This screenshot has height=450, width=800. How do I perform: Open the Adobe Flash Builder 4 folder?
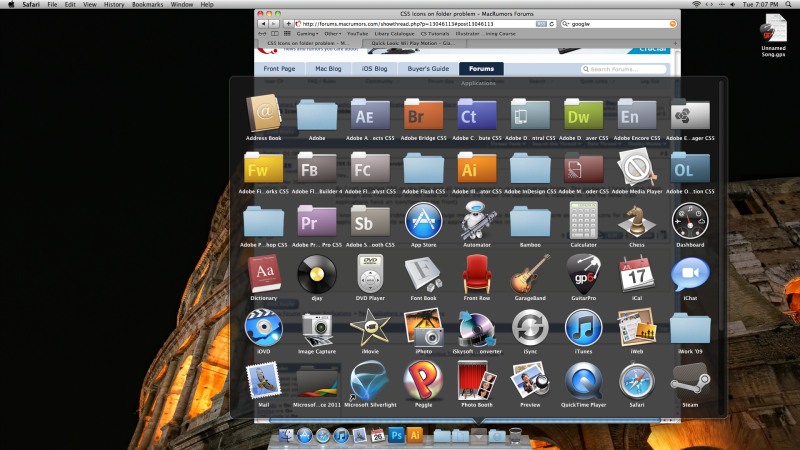317,168
